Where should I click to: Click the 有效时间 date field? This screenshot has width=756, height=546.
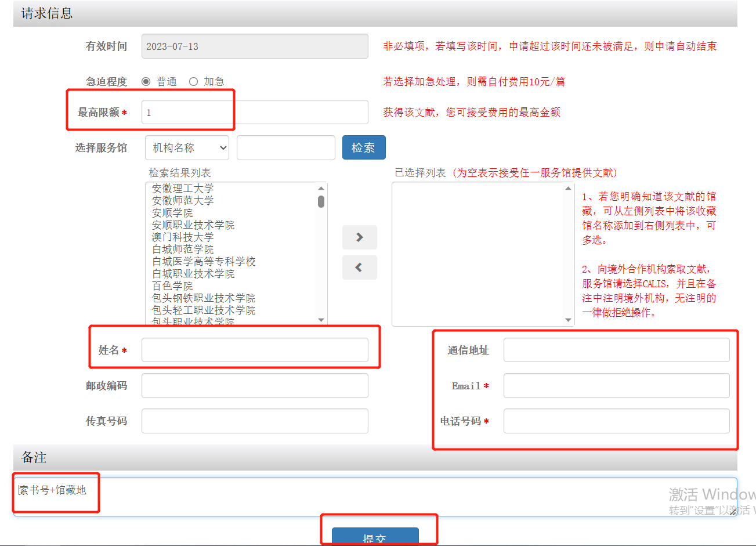[254, 46]
